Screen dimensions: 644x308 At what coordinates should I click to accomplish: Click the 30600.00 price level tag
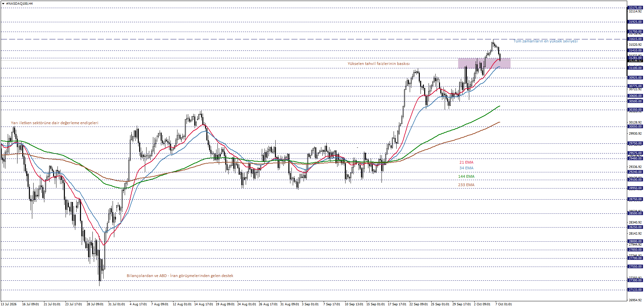(635, 96)
